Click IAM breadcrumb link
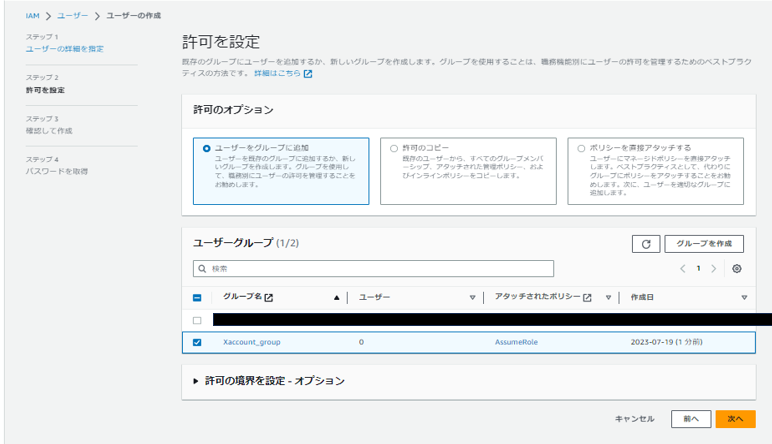This screenshot has height=444, width=772. point(32,16)
